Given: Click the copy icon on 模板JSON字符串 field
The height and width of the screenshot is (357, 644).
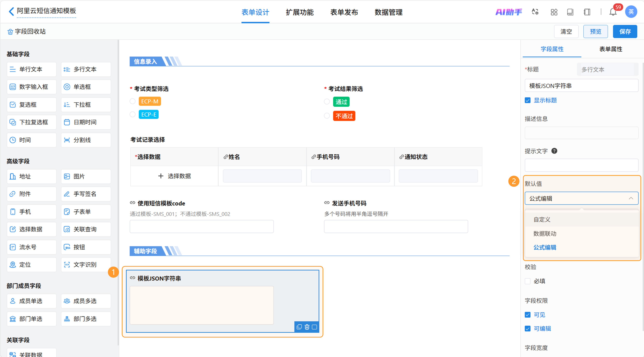Looking at the screenshot, I should 299,327.
